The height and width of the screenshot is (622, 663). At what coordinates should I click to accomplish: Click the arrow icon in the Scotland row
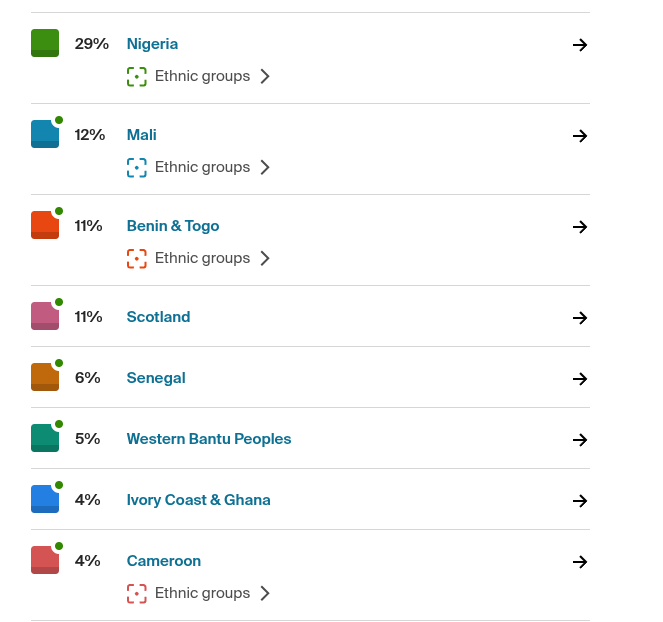coord(580,318)
